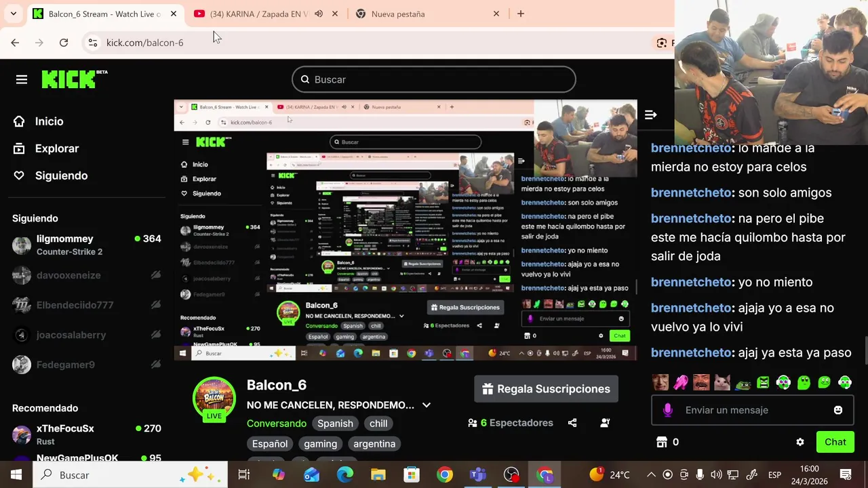Open the taskbar clock showing 16:00
The image size is (868, 488).
810,474
